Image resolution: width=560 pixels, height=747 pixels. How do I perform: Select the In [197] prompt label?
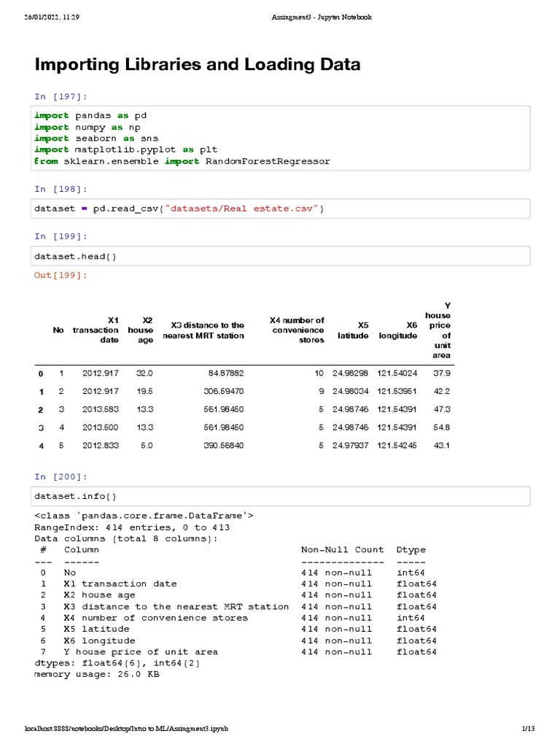pos(61,97)
